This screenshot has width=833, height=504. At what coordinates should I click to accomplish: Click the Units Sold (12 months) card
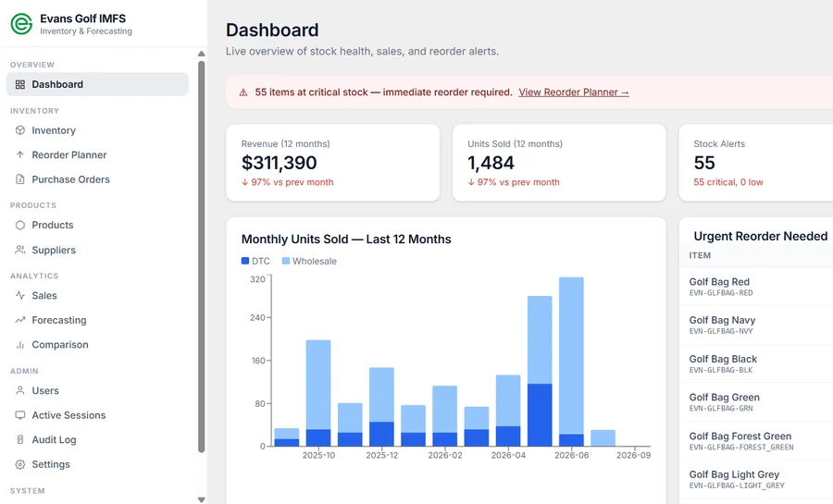pos(559,163)
